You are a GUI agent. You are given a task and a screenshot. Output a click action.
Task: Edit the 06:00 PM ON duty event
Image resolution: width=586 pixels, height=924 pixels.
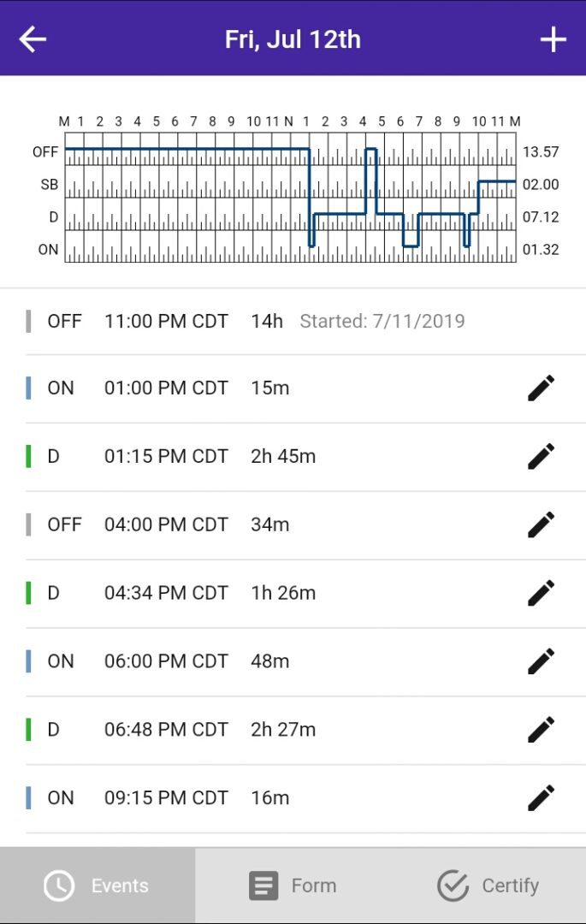[542, 660]
